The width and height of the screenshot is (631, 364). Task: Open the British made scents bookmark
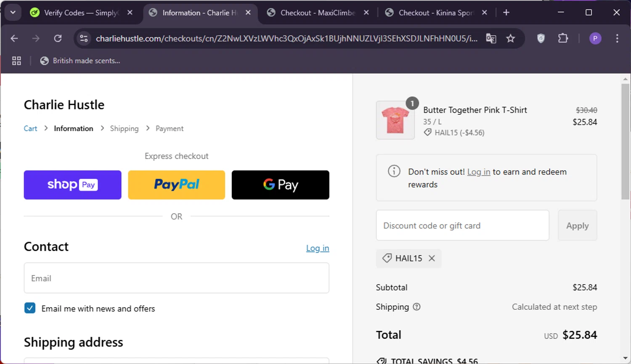(x=80, y=61)
